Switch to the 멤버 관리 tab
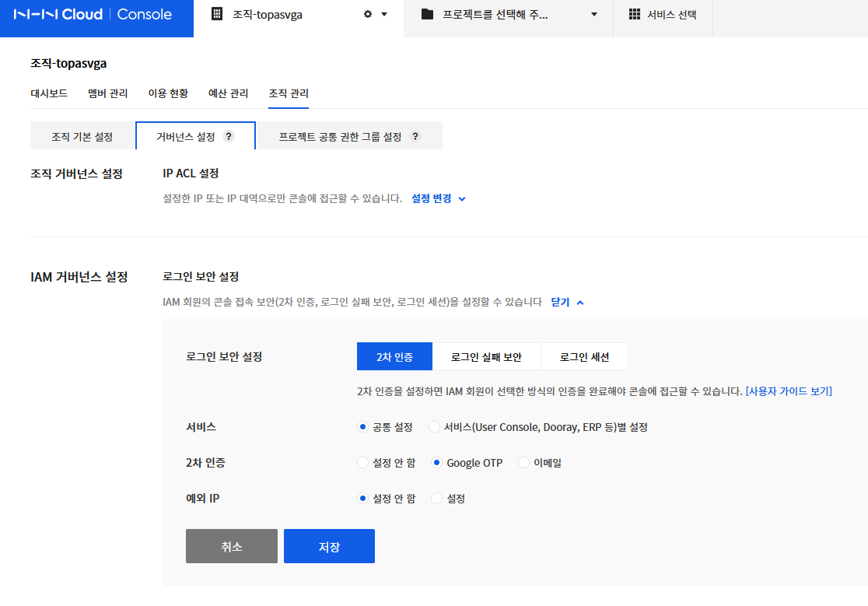The width and height of the screenshot is (868, 606). click(107, 92)
